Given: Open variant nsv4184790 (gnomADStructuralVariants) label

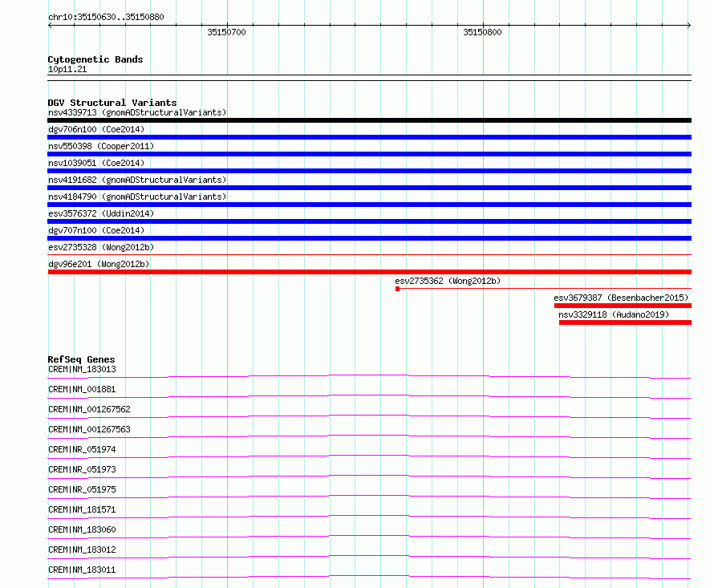Looking at the screenshot, I should click(137, 197).
